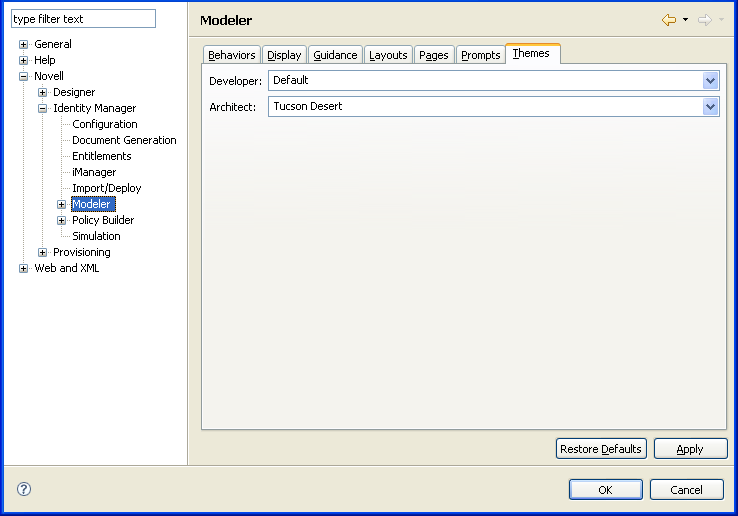The image size is (738, 516).
Task: Select Provisioning in the tree
Action: pyautogui.click(x=82, y=252)
